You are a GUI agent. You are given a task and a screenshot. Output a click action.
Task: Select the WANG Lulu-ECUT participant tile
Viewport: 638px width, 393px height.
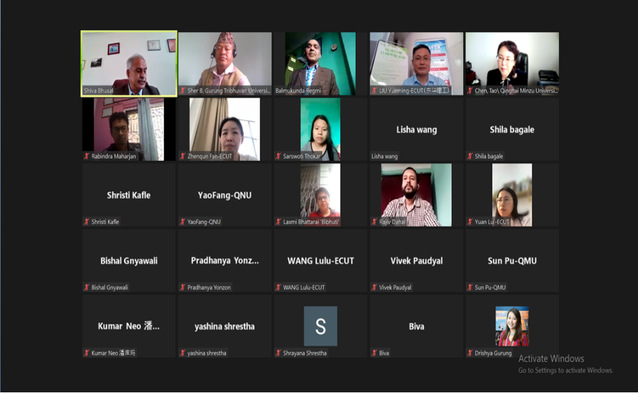click(321, 261)
